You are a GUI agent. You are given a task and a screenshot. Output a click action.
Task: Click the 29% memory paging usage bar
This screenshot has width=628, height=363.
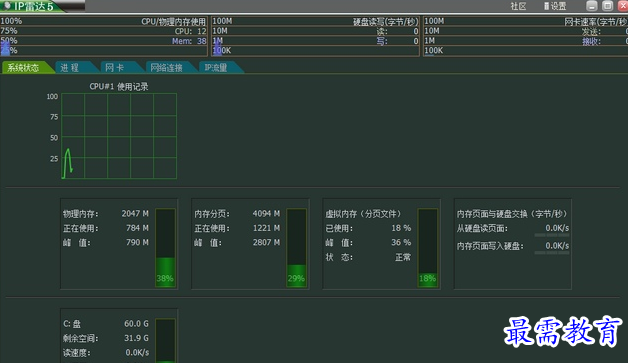(297, 248)
